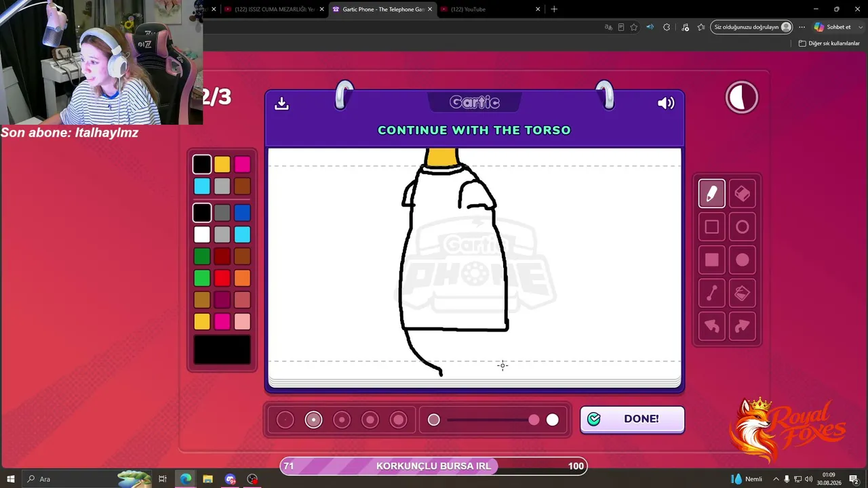Pick the ochre tan color swatch

(202, 300)
